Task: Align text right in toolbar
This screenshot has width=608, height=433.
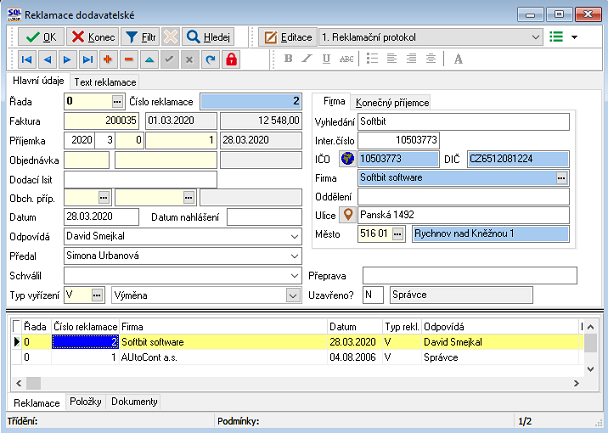Action: (x=411, y=59)
